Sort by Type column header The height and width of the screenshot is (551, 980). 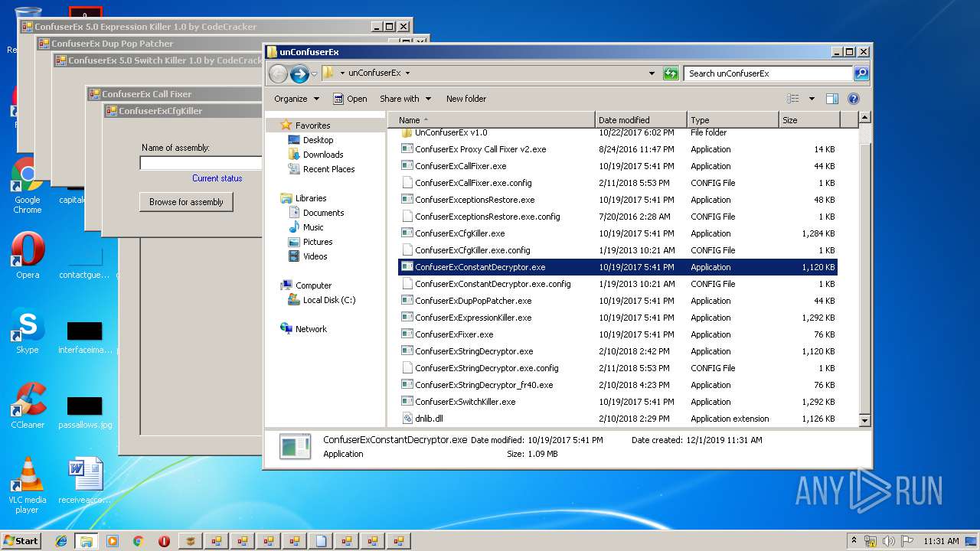pos(733,120)
